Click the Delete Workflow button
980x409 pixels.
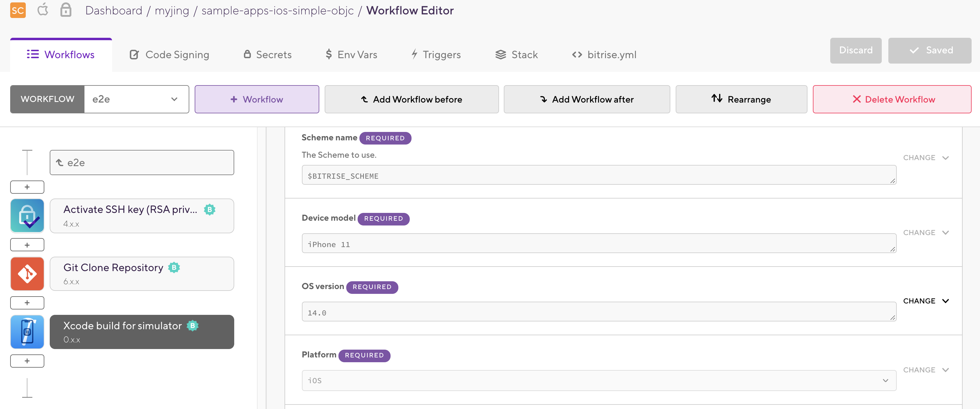(x=892, y=99)
